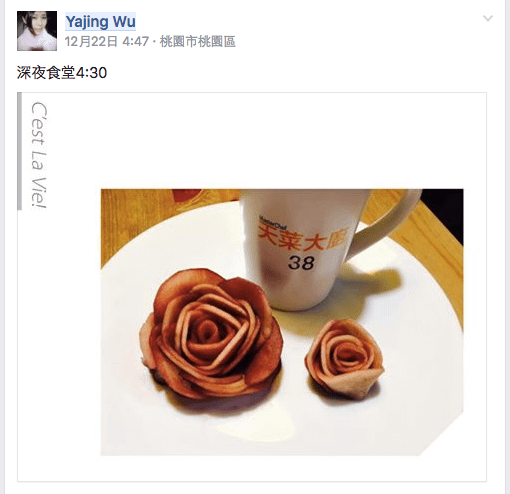Click the large apple rose in photo
The width and height of the screenshot is (510, 494).
point(211,333)
